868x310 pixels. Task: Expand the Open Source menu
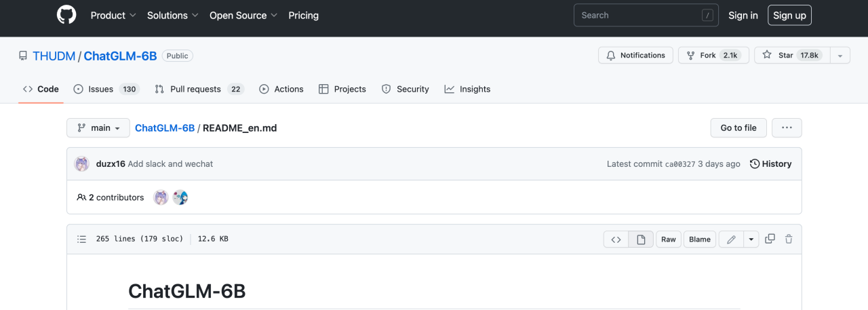243,15
